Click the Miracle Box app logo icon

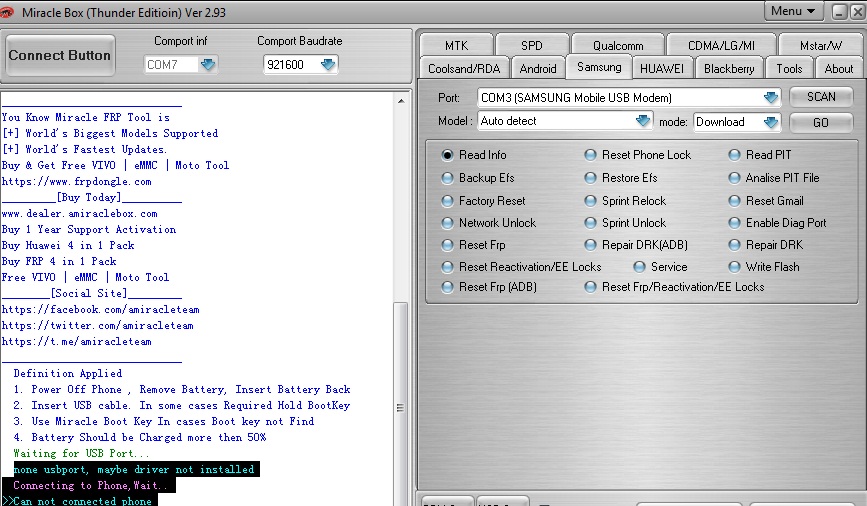coord(7,12)
